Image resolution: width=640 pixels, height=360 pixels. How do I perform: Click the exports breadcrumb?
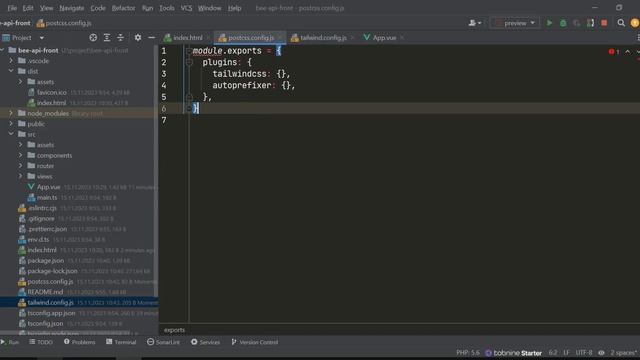174,330
